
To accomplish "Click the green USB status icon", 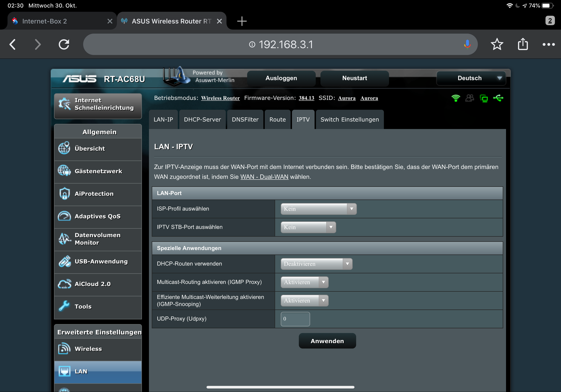I will [x=498, y=98].
